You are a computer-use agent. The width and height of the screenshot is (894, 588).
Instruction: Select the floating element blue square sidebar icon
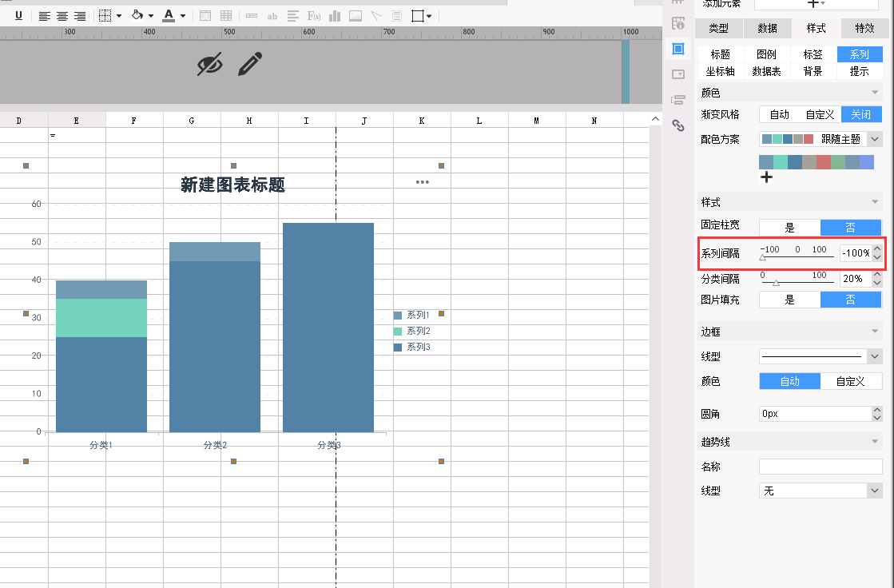click(x=678, y=49)
